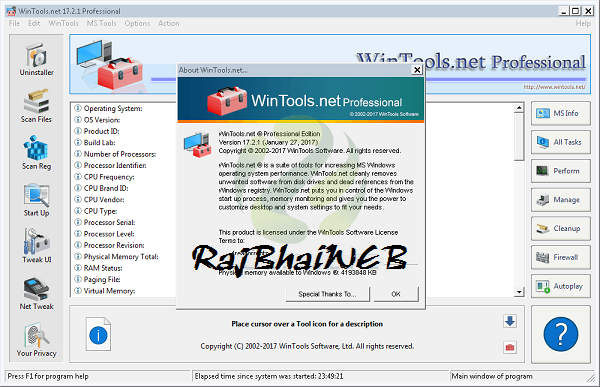This screenshot has height=387, width=600.
Task: Open the Help menu
Action: [583, 23]
